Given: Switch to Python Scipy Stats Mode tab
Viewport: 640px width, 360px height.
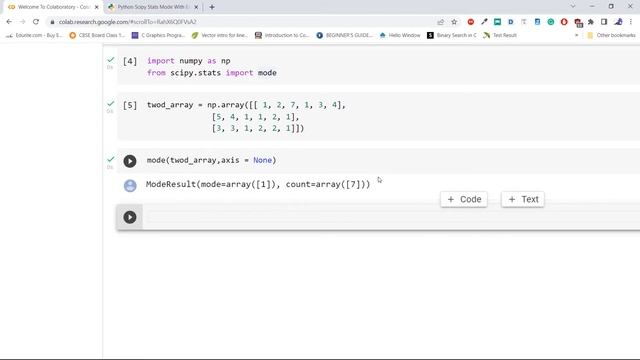Looking at the screenshot, I should [153, 7].
